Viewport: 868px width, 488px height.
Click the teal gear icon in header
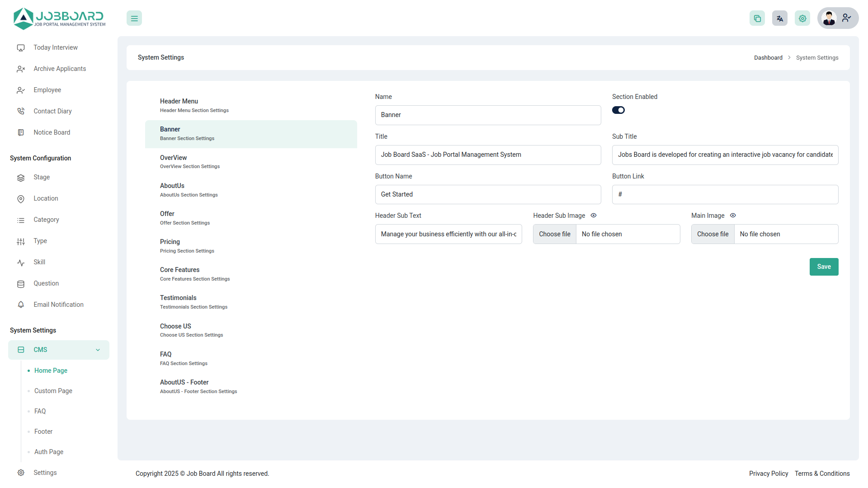[x=802, y=19]
